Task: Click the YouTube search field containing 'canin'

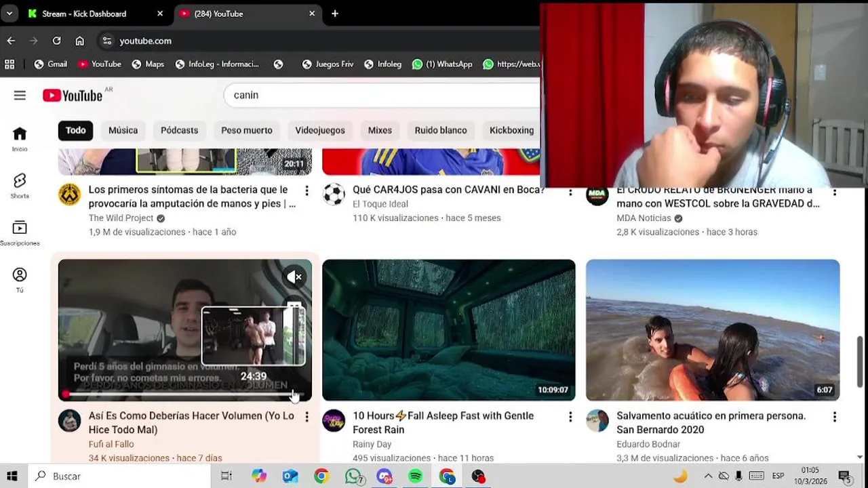Action: [x=383, y=96]
